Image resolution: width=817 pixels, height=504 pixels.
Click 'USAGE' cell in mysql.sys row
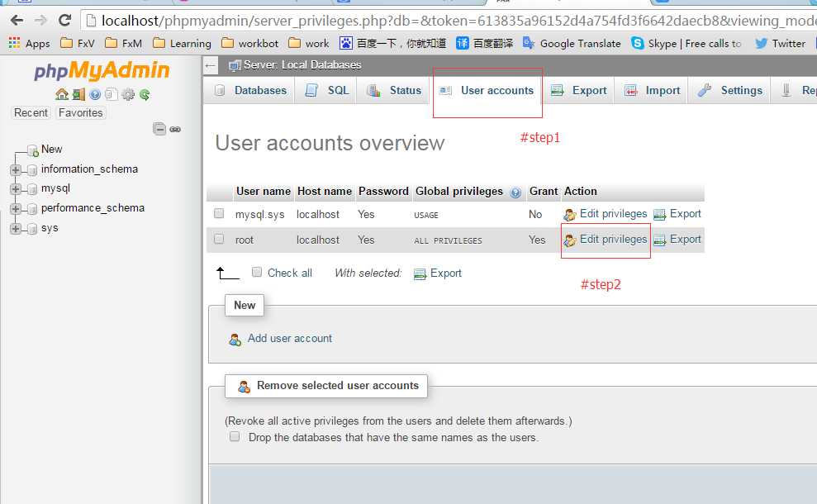click(426, 216)
